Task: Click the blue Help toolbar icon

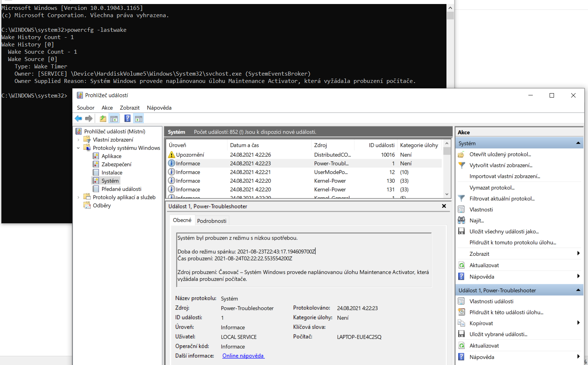Action: 127,118
